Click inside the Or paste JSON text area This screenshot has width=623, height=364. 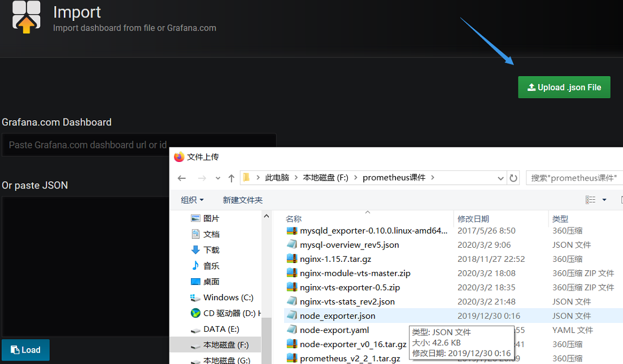click(85, 266)
